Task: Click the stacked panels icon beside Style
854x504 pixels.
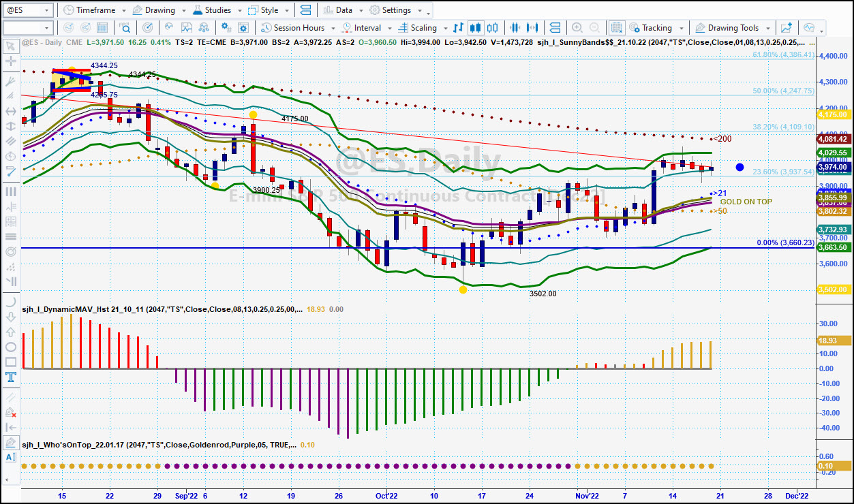Action: (x=305, y=10)
